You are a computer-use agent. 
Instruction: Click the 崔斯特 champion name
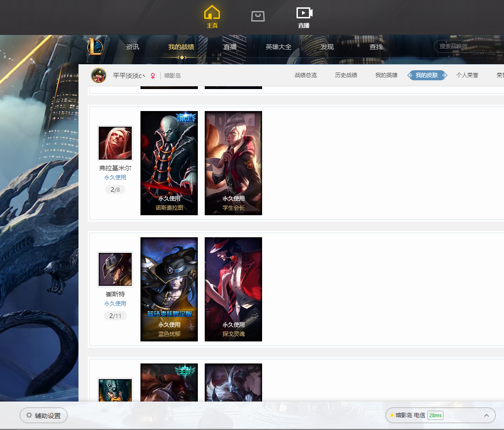[115, 294]
